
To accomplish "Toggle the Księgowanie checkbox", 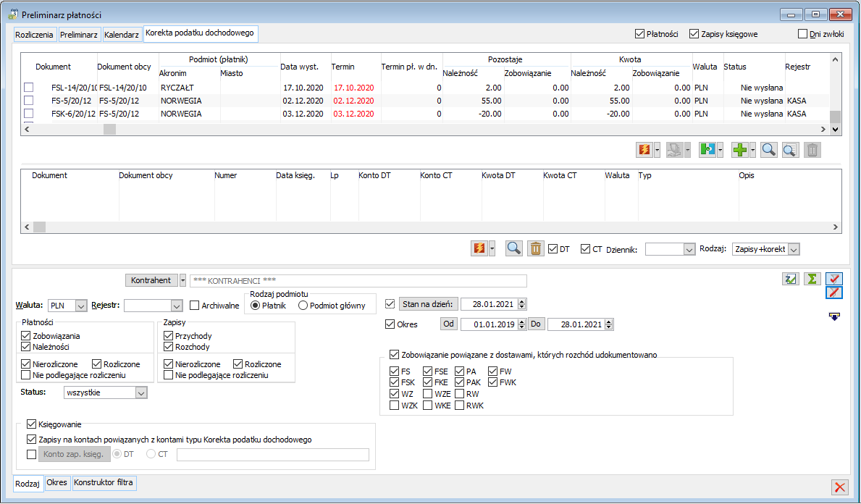I will coord(31,424).
